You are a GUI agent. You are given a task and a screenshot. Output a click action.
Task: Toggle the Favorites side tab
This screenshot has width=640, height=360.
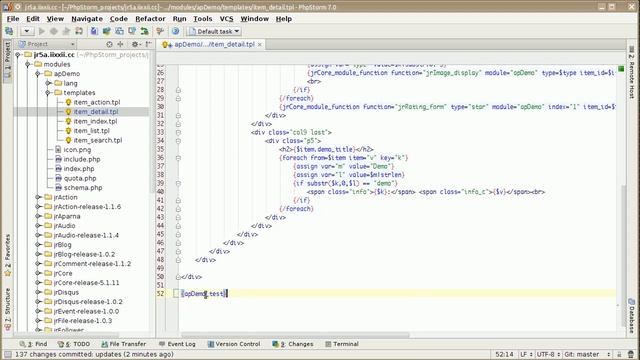coord(7,256)
